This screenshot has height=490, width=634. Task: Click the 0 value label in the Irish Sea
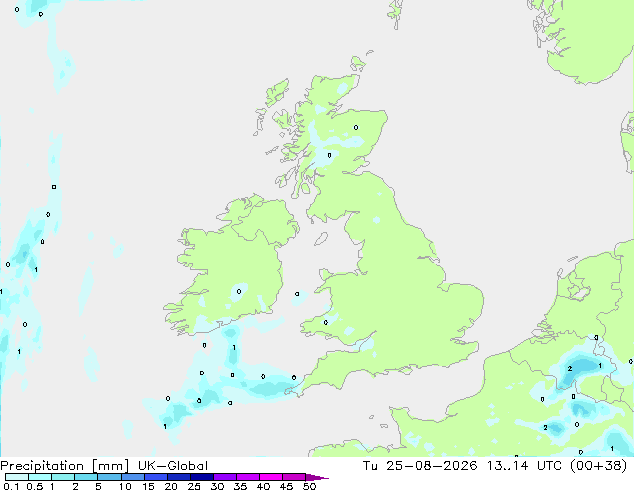point(297,294)
